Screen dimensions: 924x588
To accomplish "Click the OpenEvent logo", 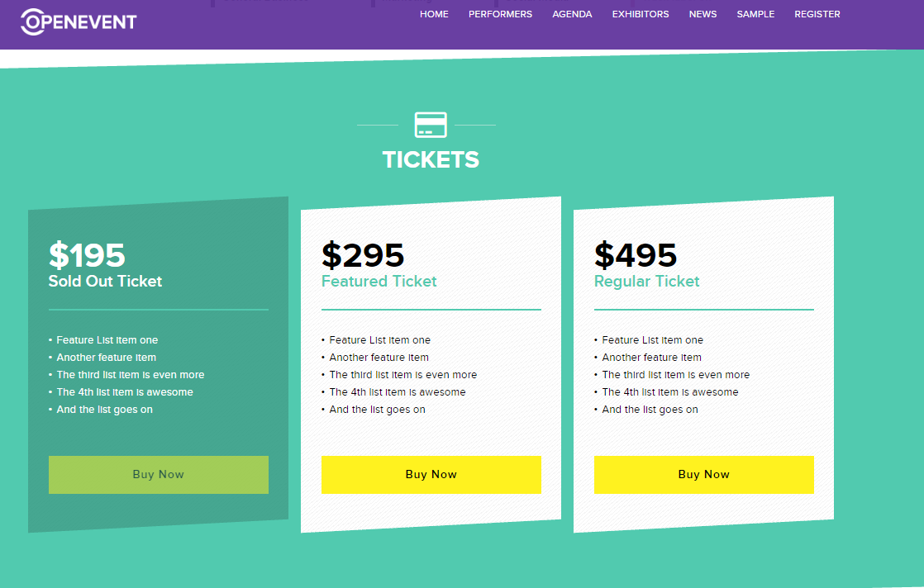I will tap(79, 21).
